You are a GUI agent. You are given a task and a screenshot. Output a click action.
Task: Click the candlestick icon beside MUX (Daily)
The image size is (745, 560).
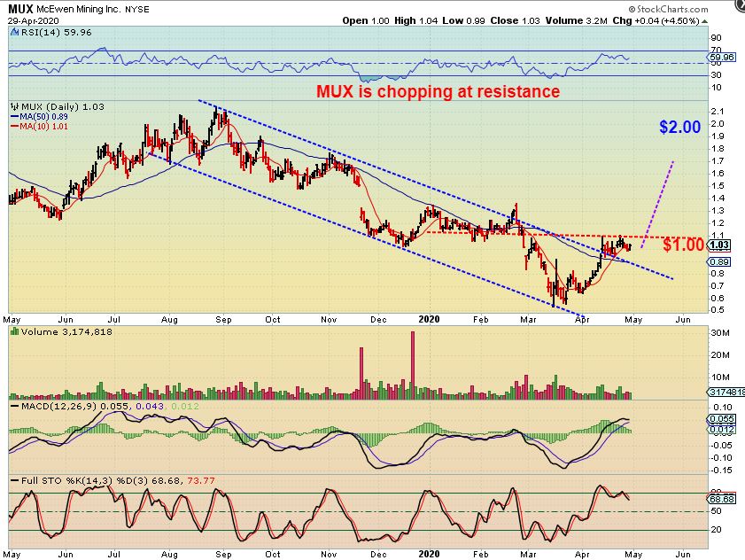click(x=15, y=106)
